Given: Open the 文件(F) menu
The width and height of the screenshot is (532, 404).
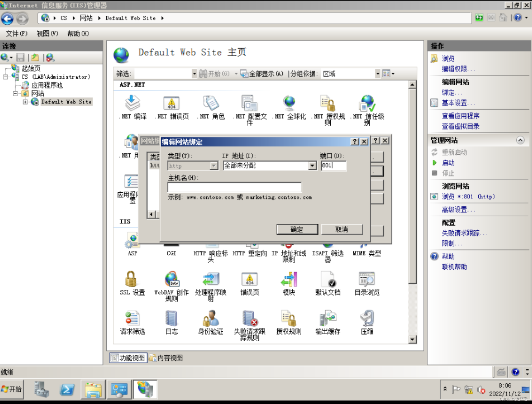Looking at the screenshot, I should (17, 34).
